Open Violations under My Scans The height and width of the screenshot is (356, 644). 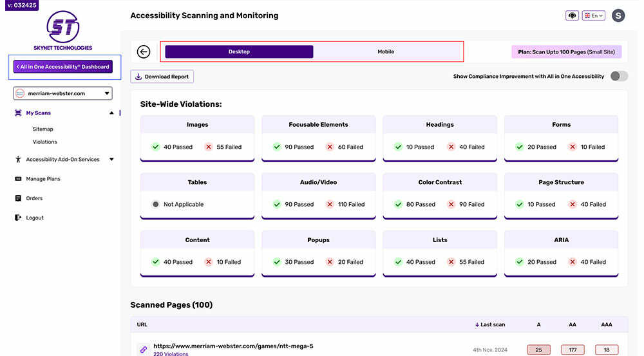44,142
